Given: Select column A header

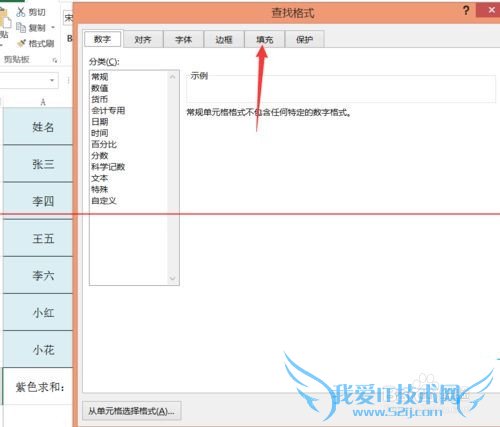Looking at the screenshot, I should coord(38,102).
